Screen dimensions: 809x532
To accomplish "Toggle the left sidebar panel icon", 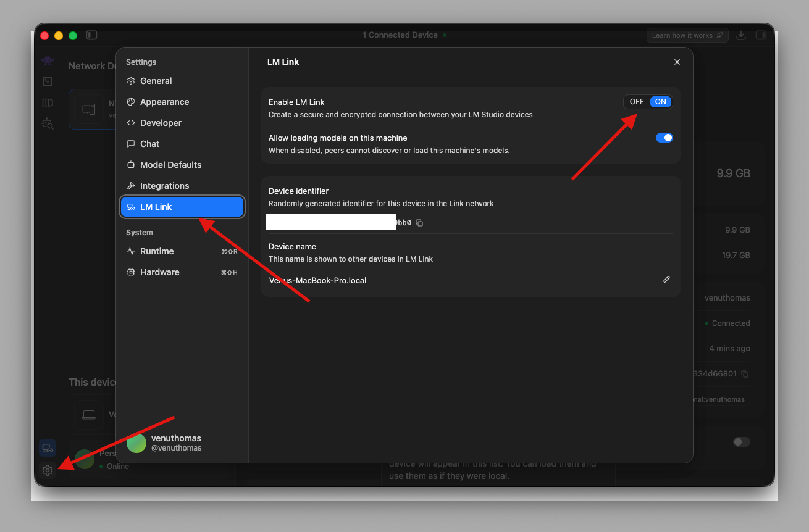I will point(91,35).
